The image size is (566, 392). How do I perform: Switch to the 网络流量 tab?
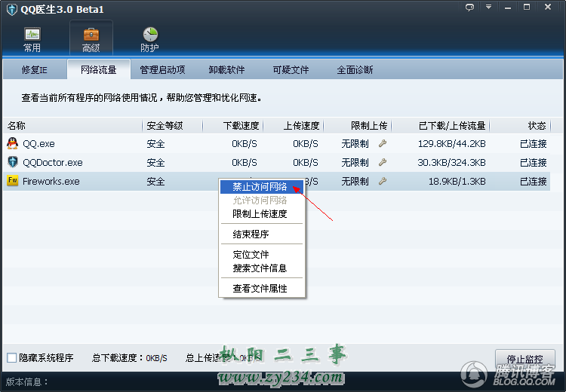[99, 69]
